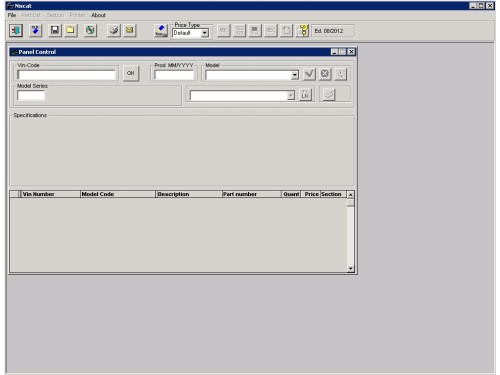Click the printer icon in toolbar
Screen dimensions: 500x375
point(114,31)
